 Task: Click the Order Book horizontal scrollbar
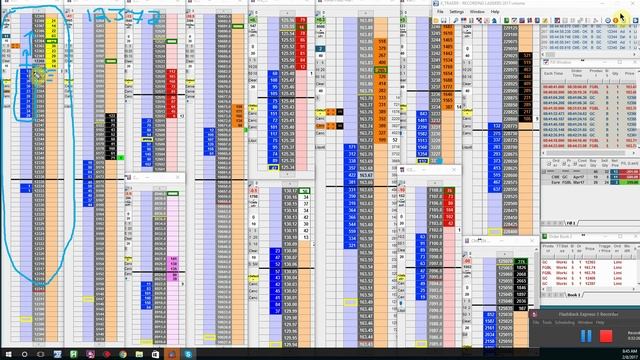tap(589, 289)
